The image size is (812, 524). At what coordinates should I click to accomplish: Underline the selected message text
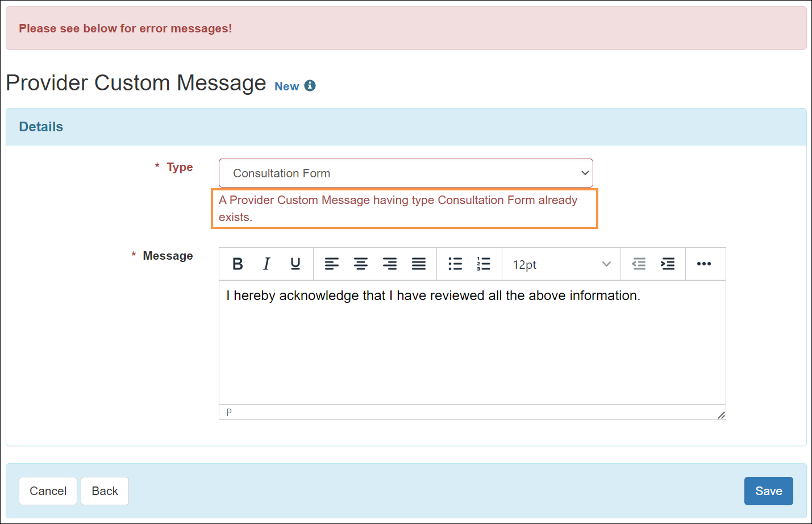(x=295, y=264)
